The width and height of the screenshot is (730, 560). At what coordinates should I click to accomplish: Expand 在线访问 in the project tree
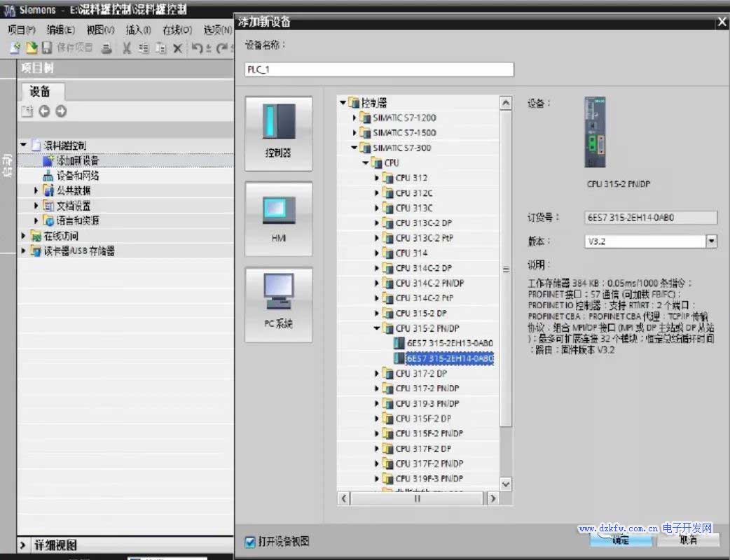(23, 236)
